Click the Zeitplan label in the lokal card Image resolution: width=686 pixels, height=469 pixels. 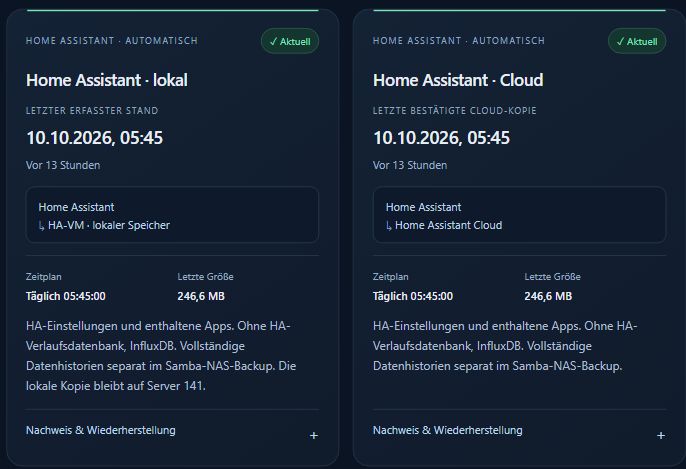[44, 276]
